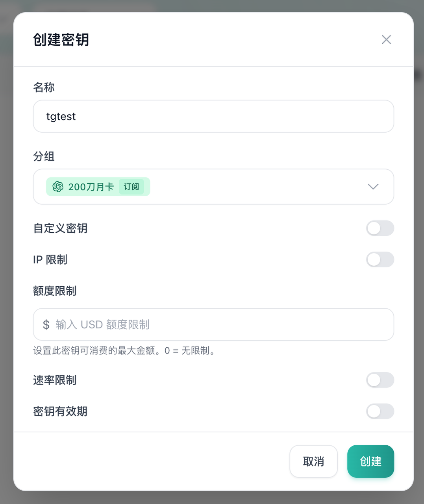424x504 pixels.
Task: Click the OpenAI logo in group tag
Action: point(58,187)
